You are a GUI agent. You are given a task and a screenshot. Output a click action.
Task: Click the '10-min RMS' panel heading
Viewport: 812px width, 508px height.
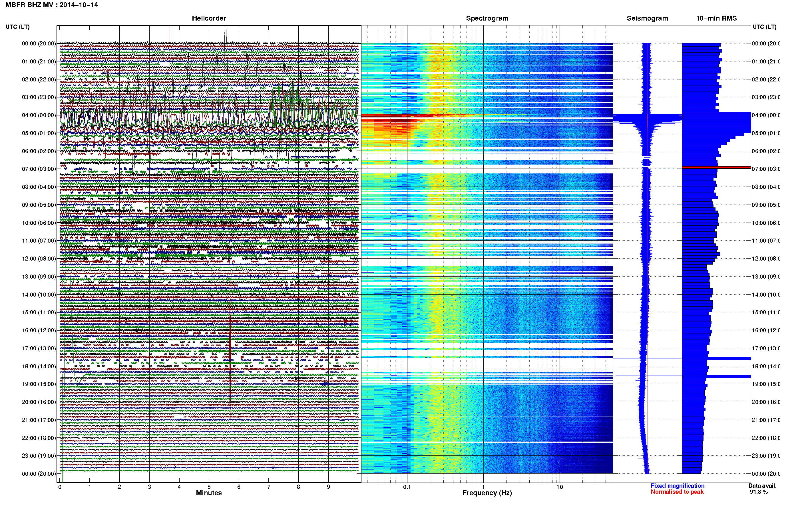pos(716,18)
